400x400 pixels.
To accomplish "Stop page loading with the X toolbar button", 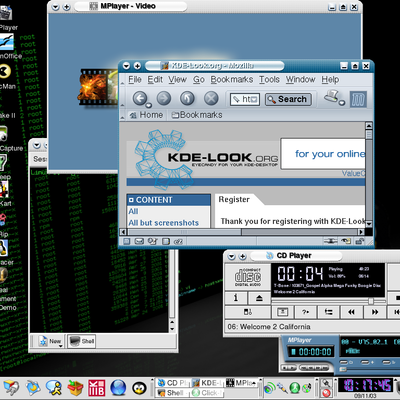I will (211, 98).
